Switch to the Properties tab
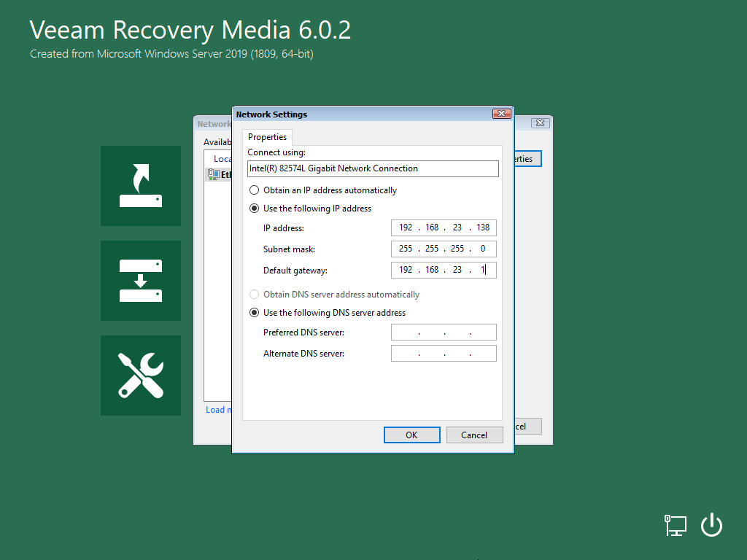The height and width of the screenshot is (560, 747). pos(267,137)
